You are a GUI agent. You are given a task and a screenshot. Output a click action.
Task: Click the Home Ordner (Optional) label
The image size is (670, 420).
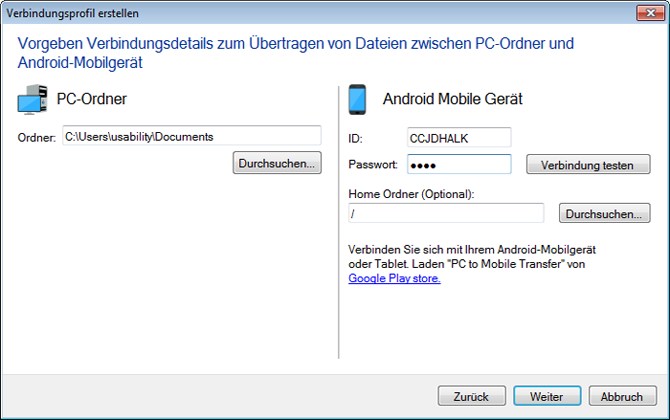tap(410, 193)
